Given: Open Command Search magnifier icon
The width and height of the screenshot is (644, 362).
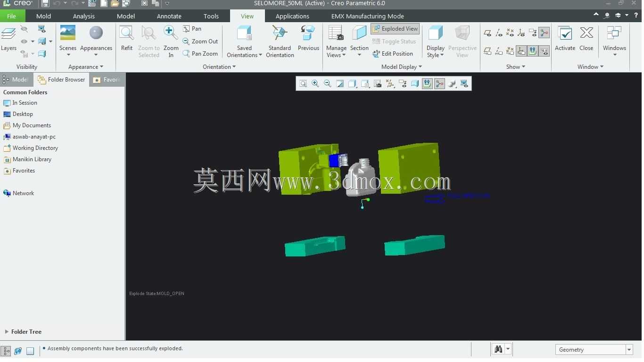Looking at the screenshot, I should tap(607, 16).
